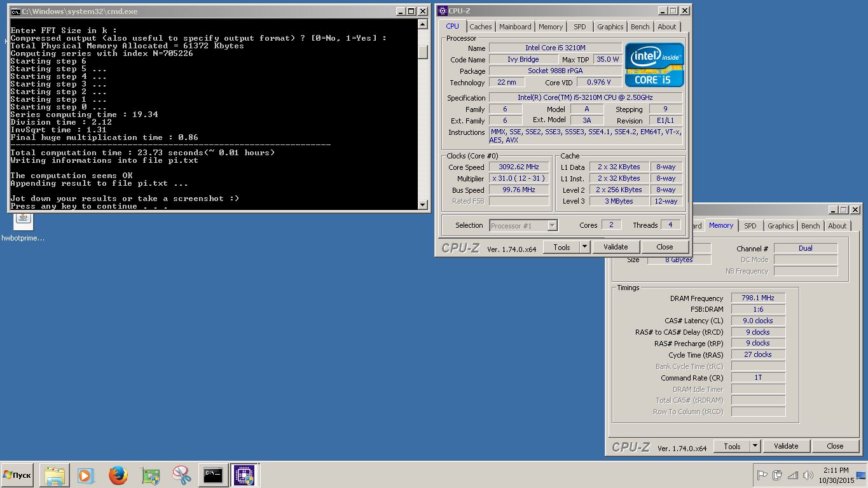Open Graphics tab in front CPU-Z
Image resolution: width=868 pixels, height=488 pixels.
610,27
